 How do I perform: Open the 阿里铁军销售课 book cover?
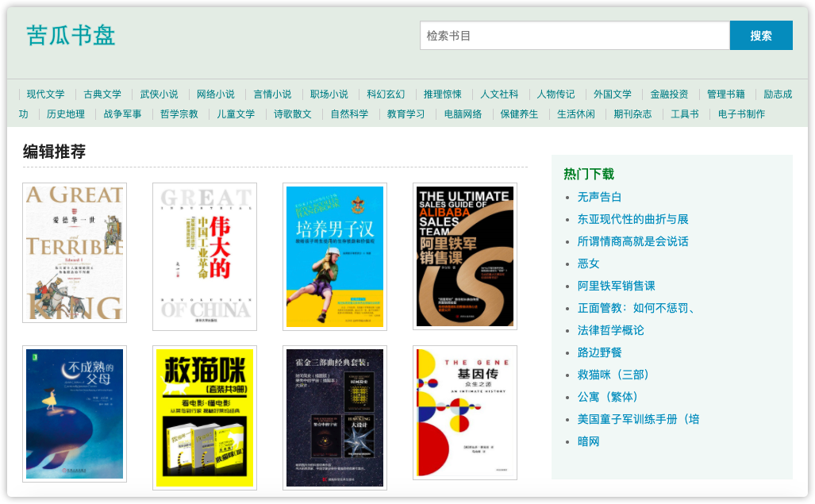coord(465,256)
